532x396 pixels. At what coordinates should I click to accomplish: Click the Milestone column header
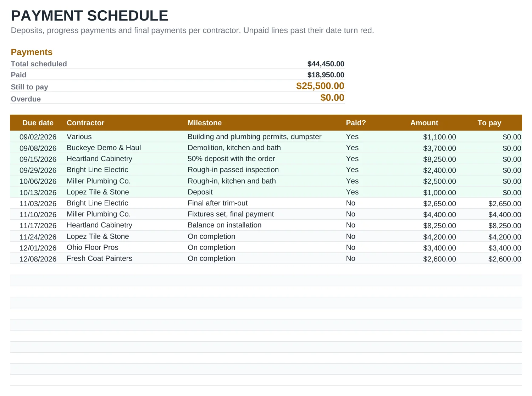point(205,123)
